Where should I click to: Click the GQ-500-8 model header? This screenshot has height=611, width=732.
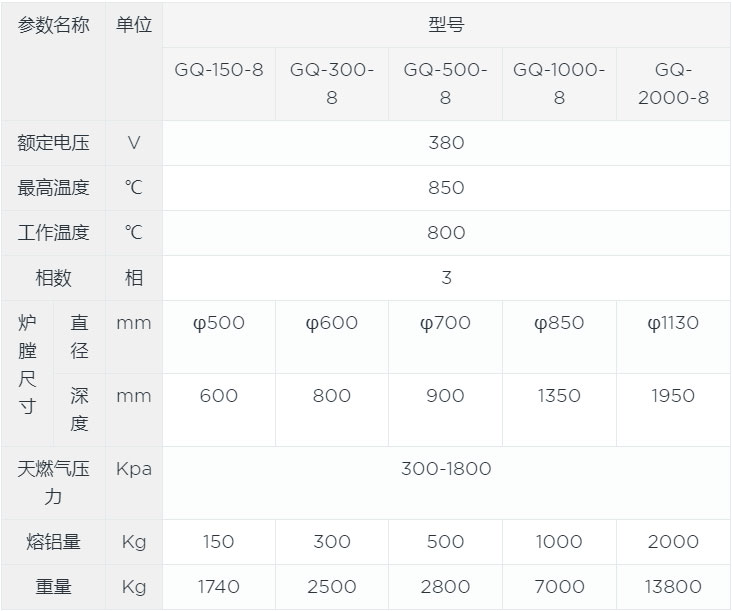click(446, 83)
